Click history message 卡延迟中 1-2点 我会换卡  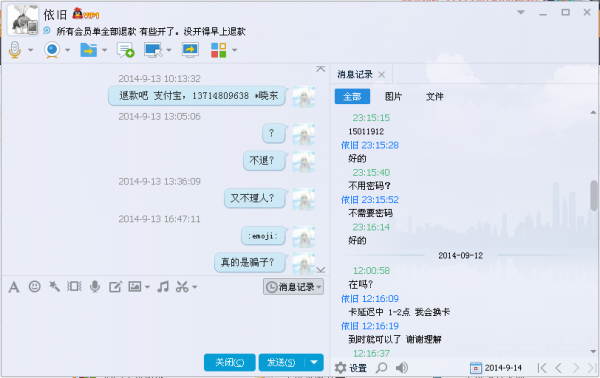click(399, 312)
